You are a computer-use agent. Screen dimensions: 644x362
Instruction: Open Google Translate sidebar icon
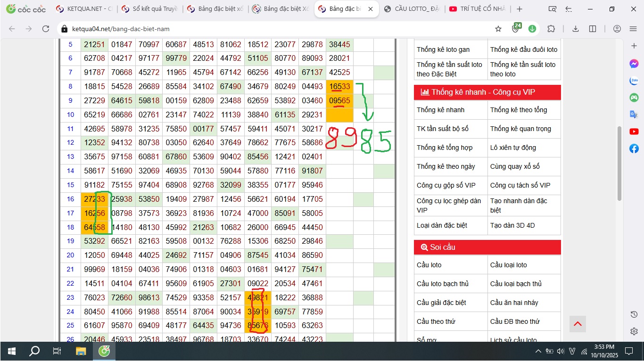point(634,115)
